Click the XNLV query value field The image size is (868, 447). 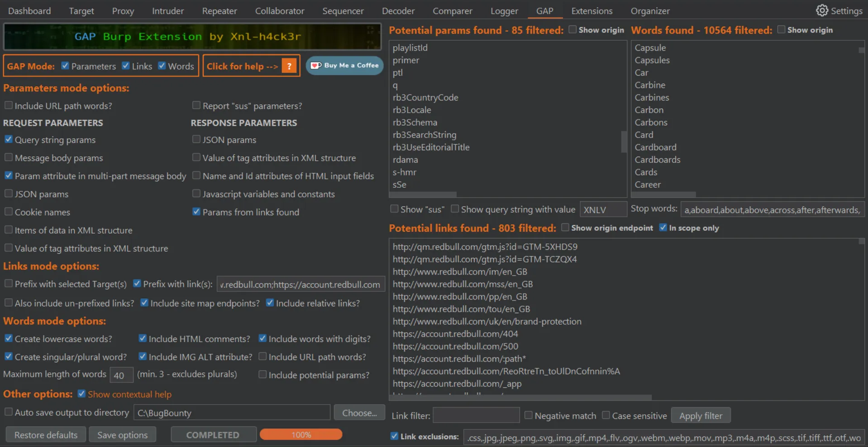tap(603, 209)
